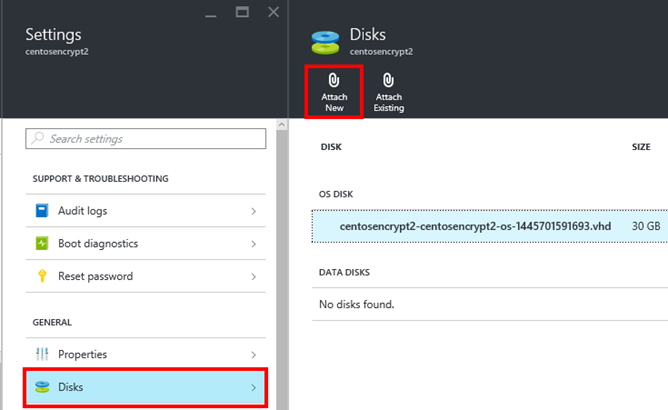Click the Boot diagnostics green icon

[42, 244]
